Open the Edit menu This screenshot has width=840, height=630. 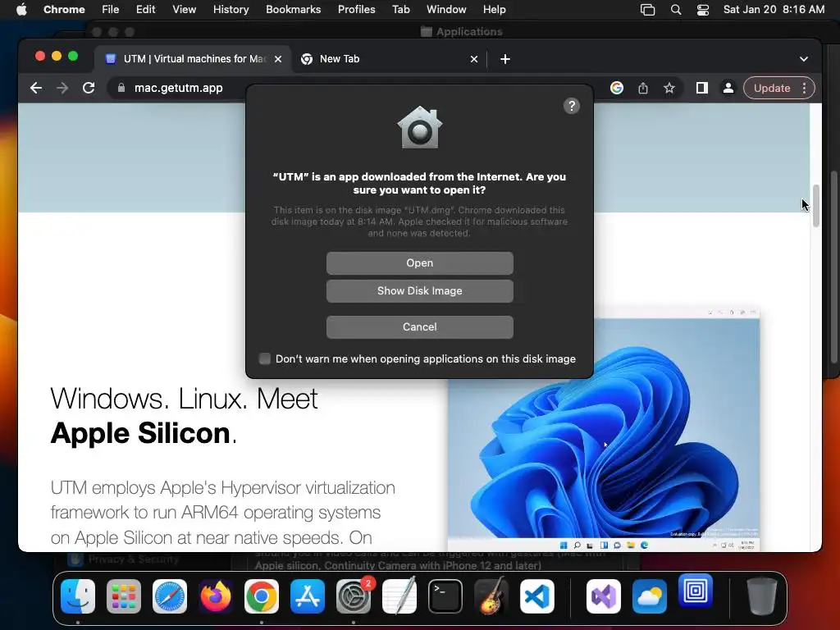[145, 9]
